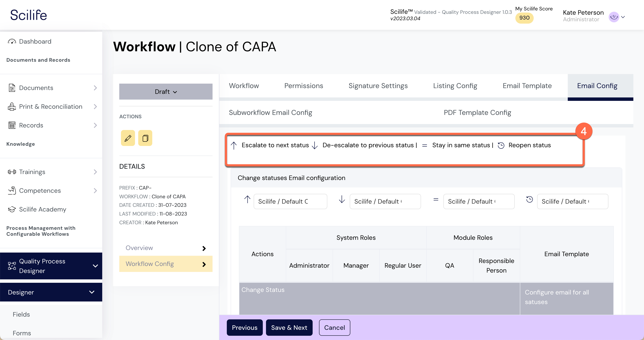The image size is (644, 340).
Task: Open the reopen email template dropdown
Action: pos(572,201)
